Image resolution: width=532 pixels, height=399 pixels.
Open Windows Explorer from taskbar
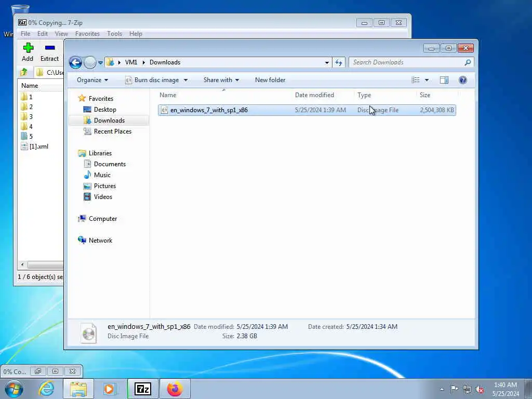78,389
